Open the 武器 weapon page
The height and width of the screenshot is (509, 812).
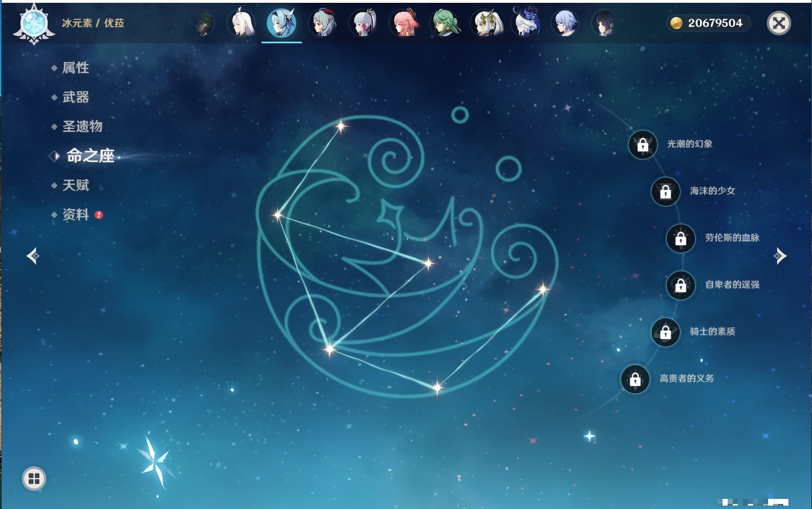coord(75,97)
